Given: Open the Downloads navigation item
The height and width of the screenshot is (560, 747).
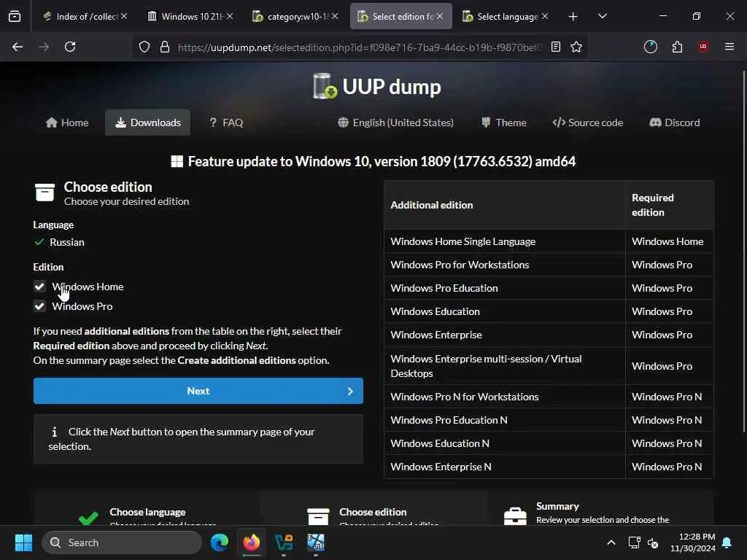Looking at the screenshot, I should tap(147, 122).
